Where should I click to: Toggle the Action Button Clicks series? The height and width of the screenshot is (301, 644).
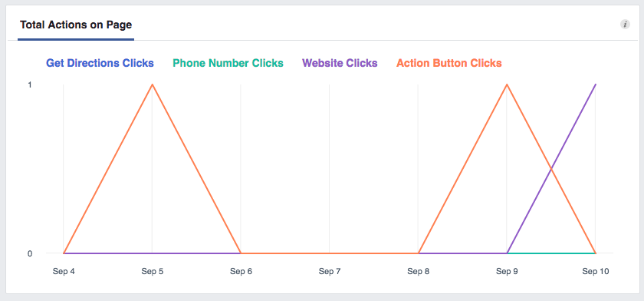449,63
